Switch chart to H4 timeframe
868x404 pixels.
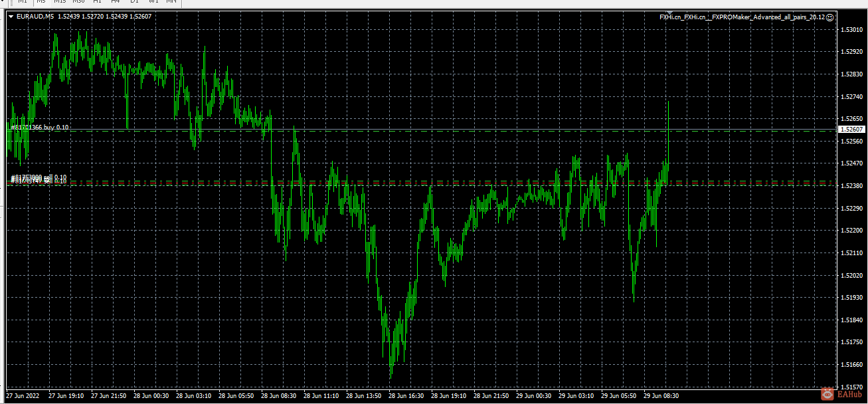coord(116,2)
